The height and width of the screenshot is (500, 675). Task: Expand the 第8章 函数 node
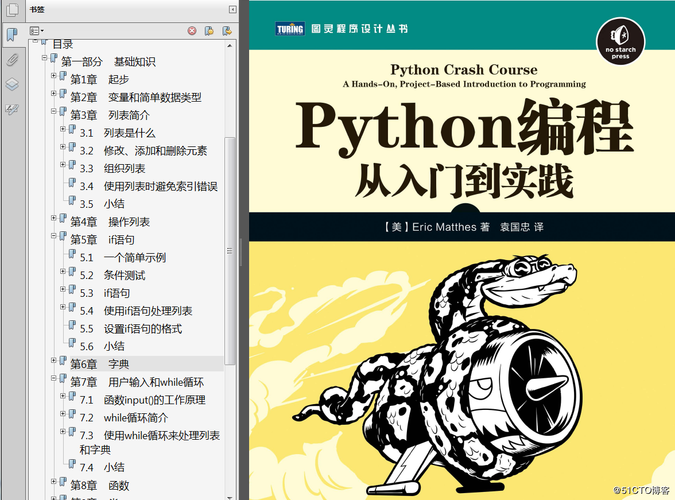(54, 481)
